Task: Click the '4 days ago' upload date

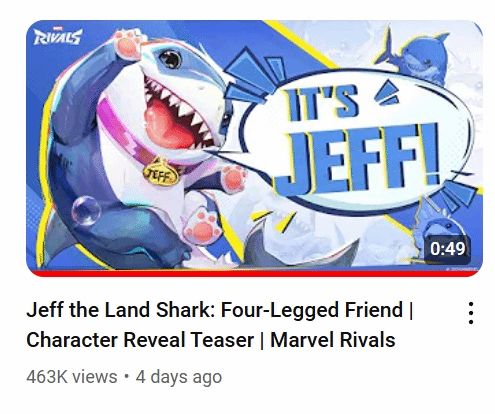Action: 179,377
